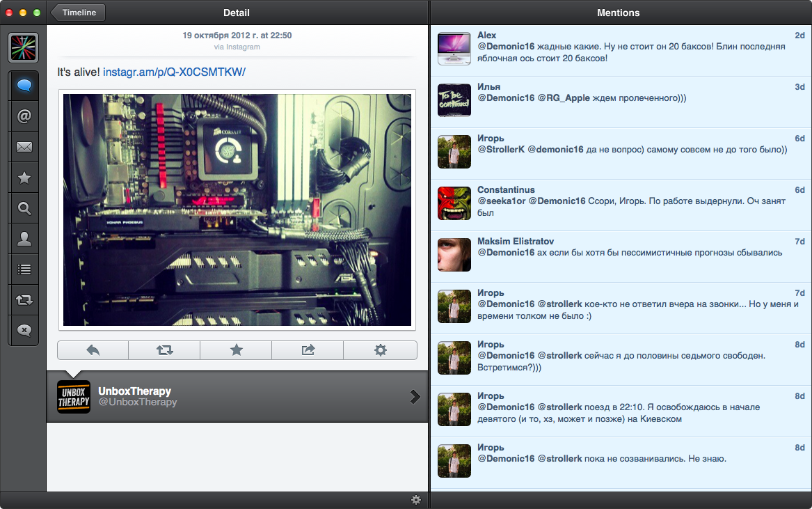Open the share menu for this tweet
This screenshot has width=812, height=509.
tap(308, 350)
